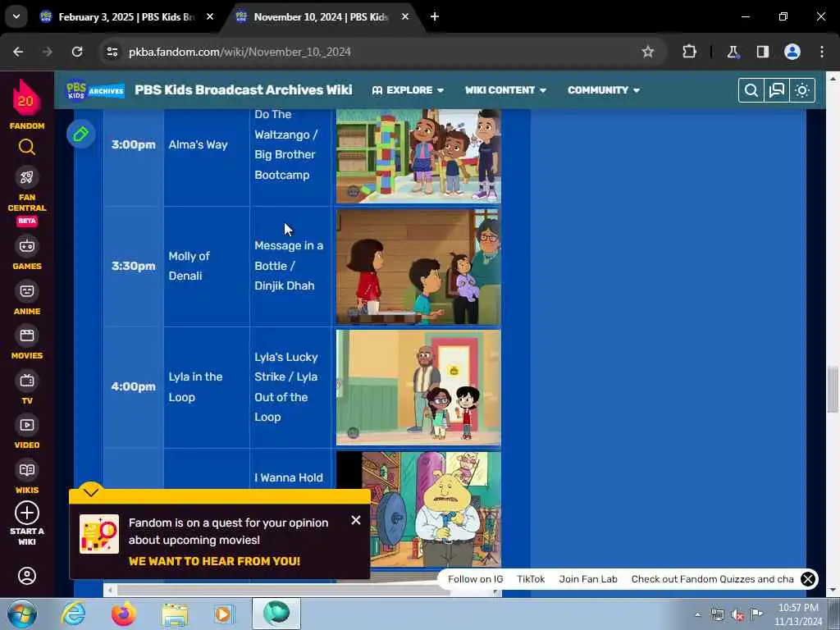Image resolution: width=840 pixels, height=630 pixels.
Task: Close the bottom social links bar
Action: point(807,579)
